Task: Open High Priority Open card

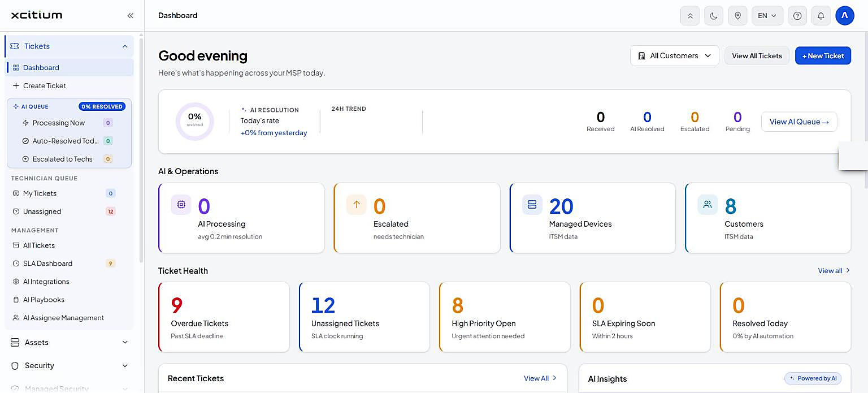Action: coord(505,317)
